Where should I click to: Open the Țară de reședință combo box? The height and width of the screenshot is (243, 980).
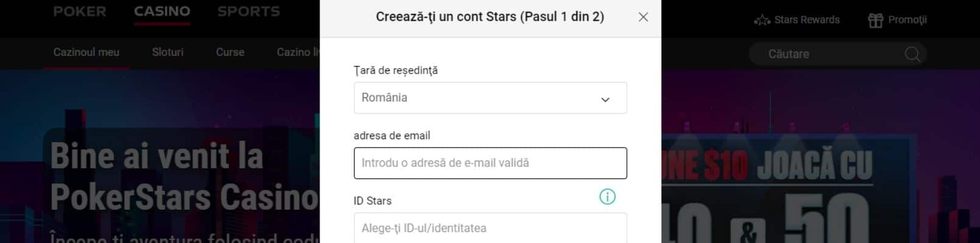pos(490,98)
